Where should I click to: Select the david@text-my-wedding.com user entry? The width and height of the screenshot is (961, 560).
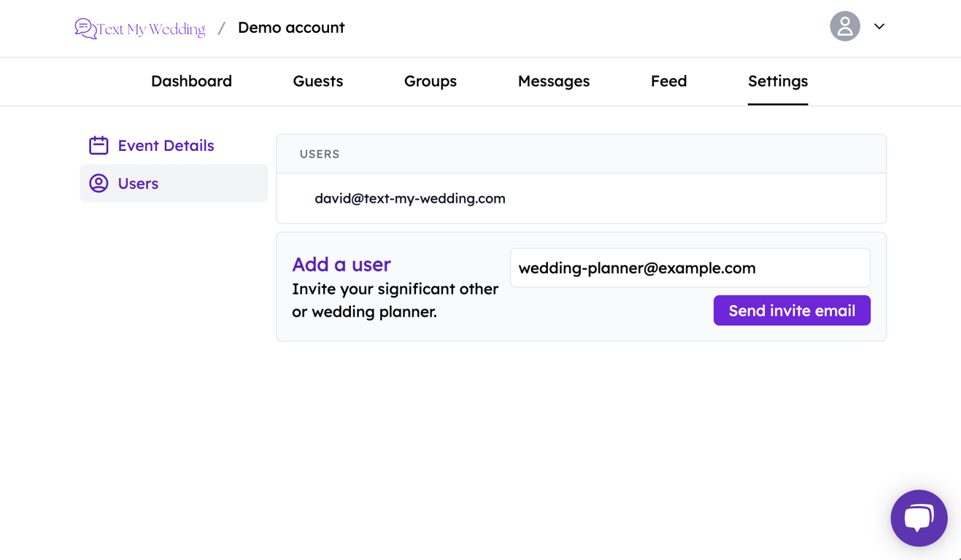coord(409,198)
